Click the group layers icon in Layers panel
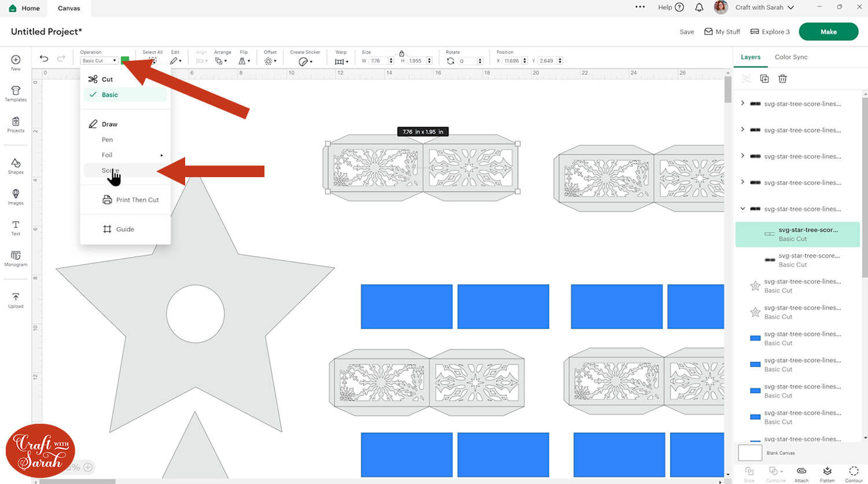 pyautogui.click(x=746, y=79)
